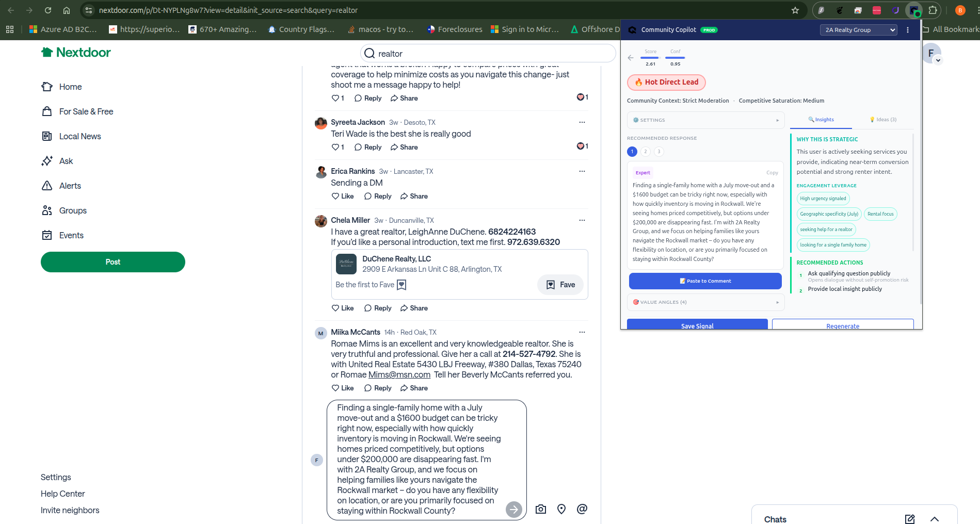The width and height of the screenshot is (980, 524).
Task: Open 2A Realty Group dropdown
Action: 859,30
